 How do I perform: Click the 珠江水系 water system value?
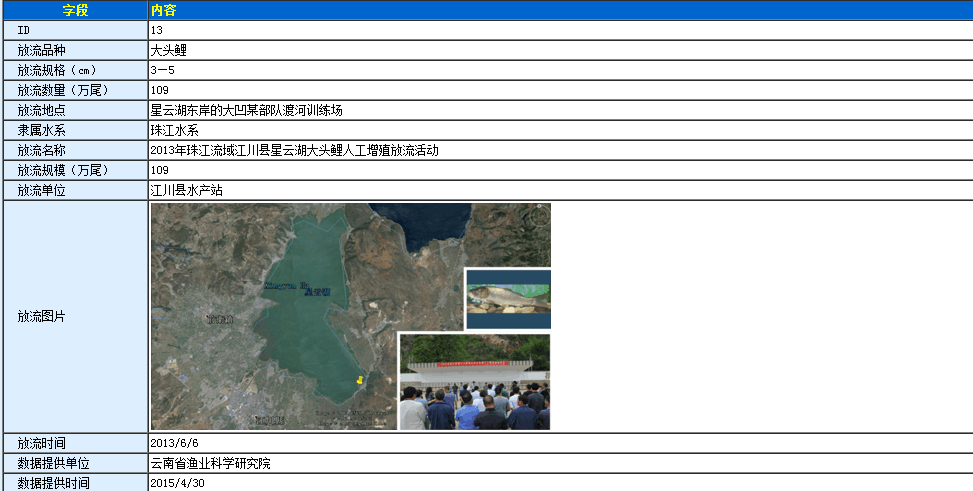pos(175,130)
